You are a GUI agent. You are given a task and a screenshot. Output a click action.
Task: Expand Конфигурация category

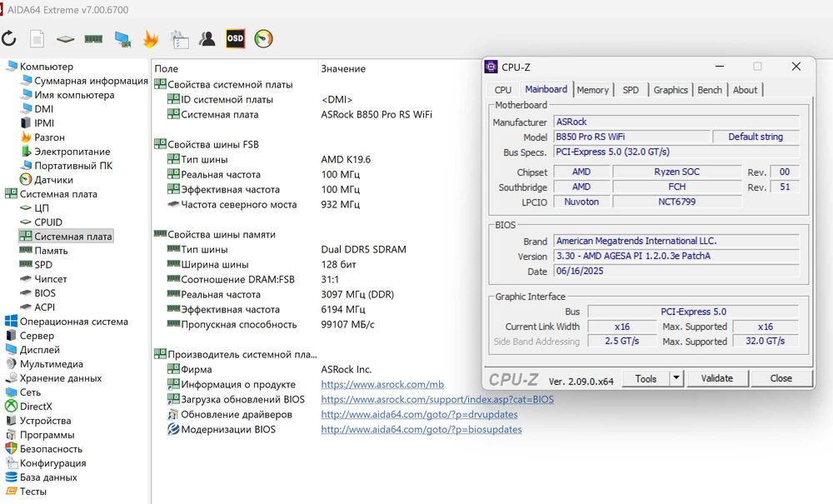[x=52, y=463]
